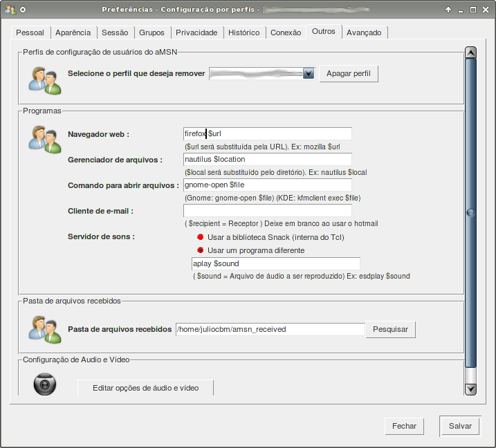The image size is (496, 448).
Task: Click the buddies icon beside Pasta de arquivos recebidos
Action: pos(44,330)
